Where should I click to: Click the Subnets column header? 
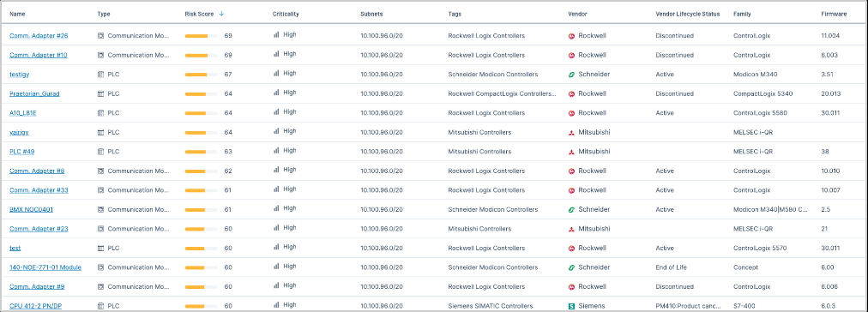(371, 14)
